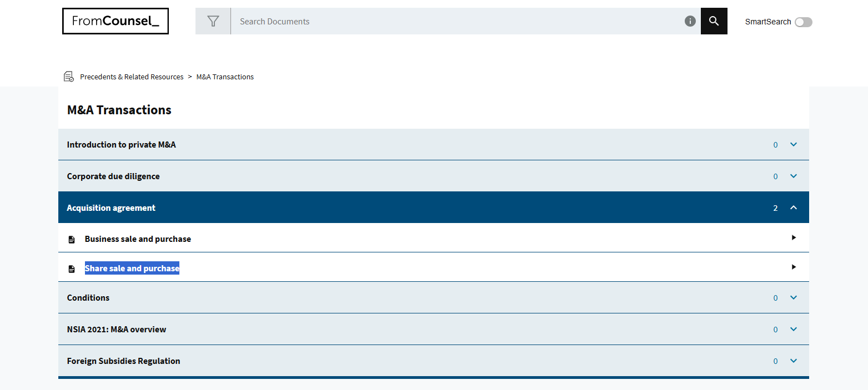Open the search filter funnel icon
This screenshot has width=868, height=390.
click(213, 21)
